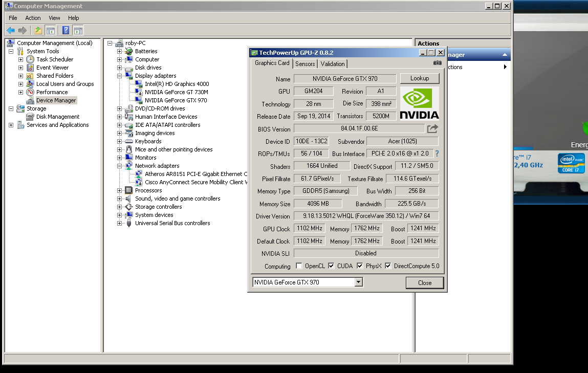Switch to the Validation tab in GPU-Z
This screenshot has width=588, height=373.
point(333,64)
